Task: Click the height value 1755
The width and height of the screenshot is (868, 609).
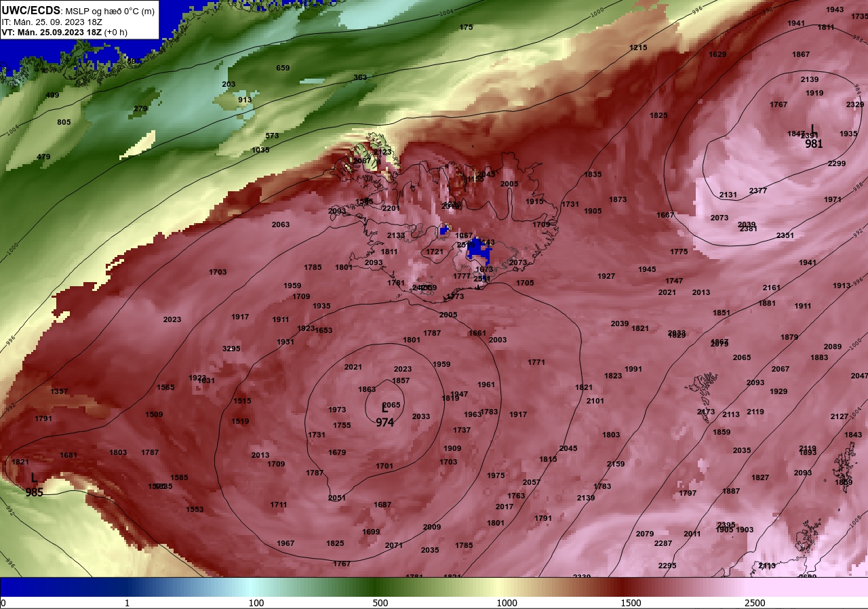Action: click(x=342, y=425)
